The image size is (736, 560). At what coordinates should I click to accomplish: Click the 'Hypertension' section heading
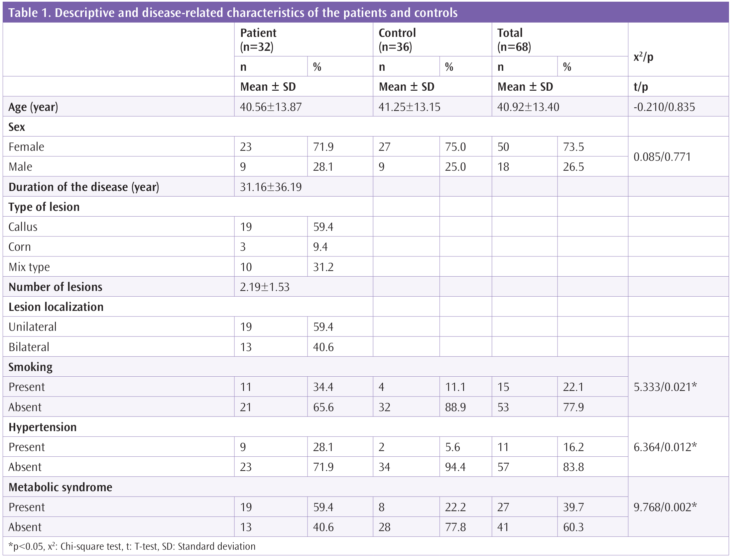(42, 427)
